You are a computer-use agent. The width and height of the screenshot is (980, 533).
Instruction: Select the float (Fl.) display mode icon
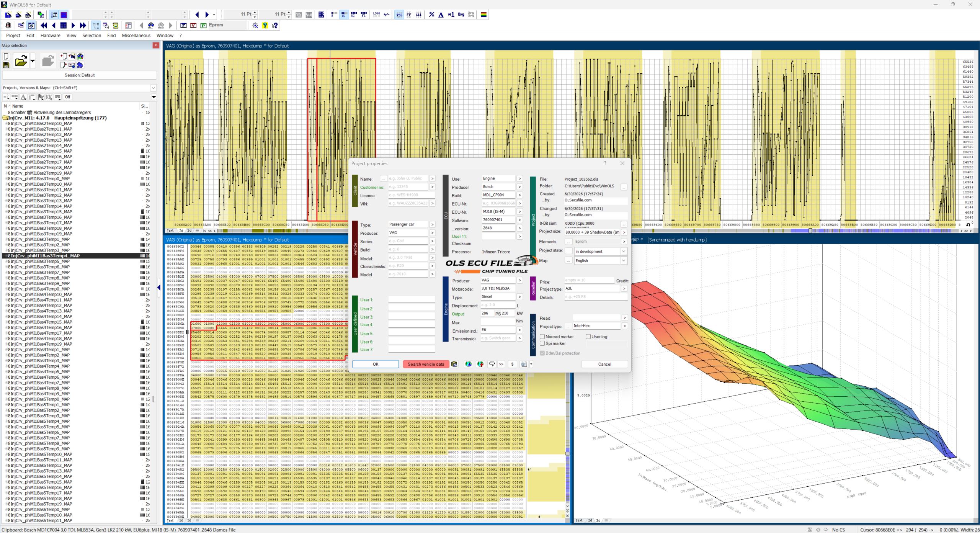pyautogui.click(x=364, y=15)
